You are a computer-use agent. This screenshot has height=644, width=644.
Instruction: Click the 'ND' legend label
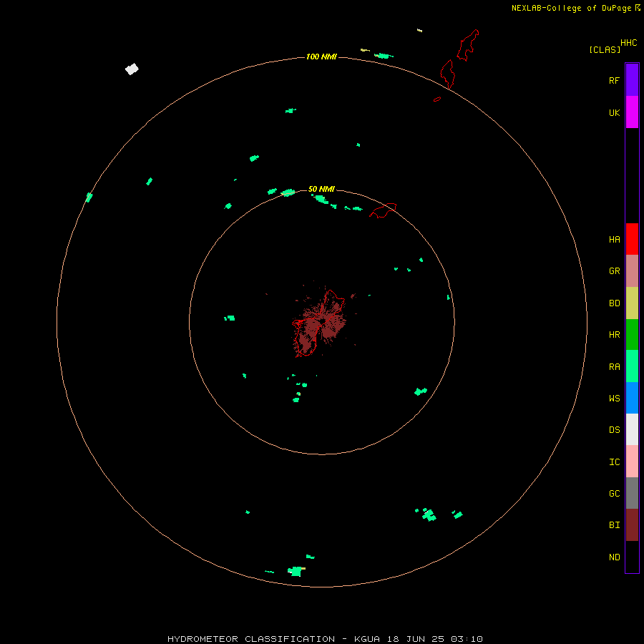click(614, 557)
